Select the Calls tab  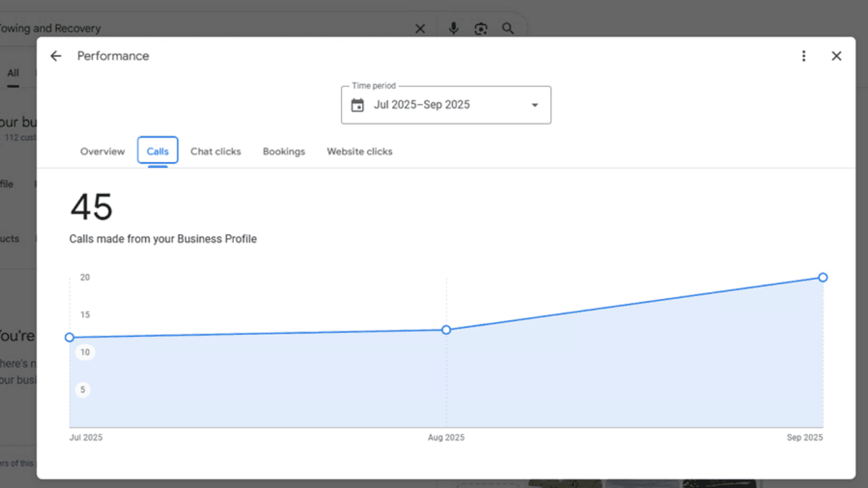click(157, 151)
